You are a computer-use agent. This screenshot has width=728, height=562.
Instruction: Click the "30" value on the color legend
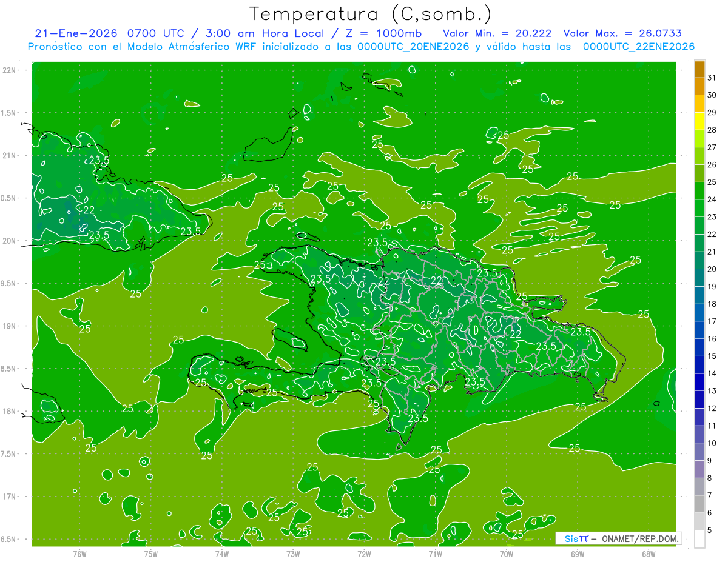point(712,95)
